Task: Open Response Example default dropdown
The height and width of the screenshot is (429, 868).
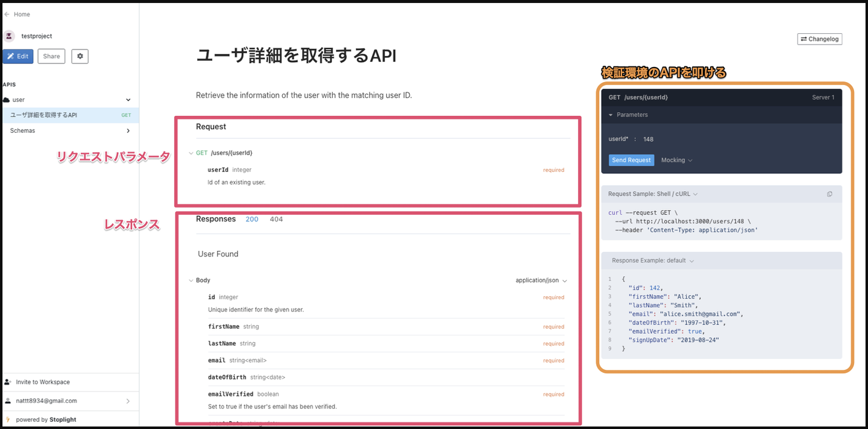Action: [x=653, y=261]
